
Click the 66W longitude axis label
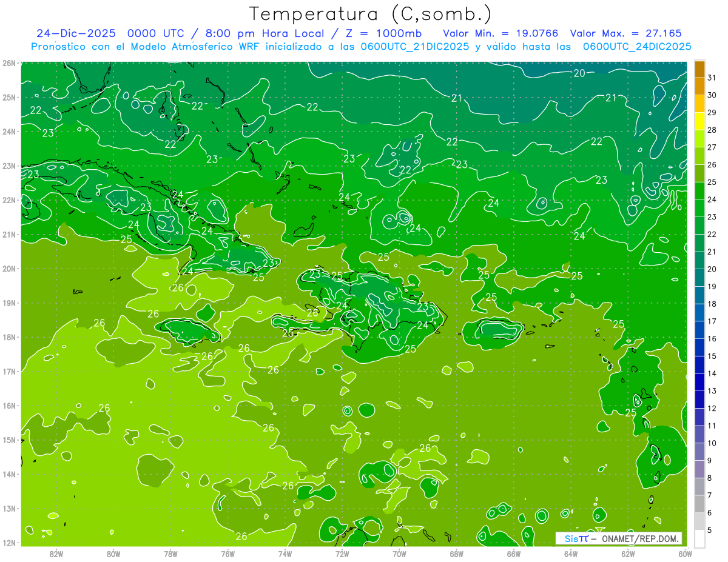pos(514,554)
